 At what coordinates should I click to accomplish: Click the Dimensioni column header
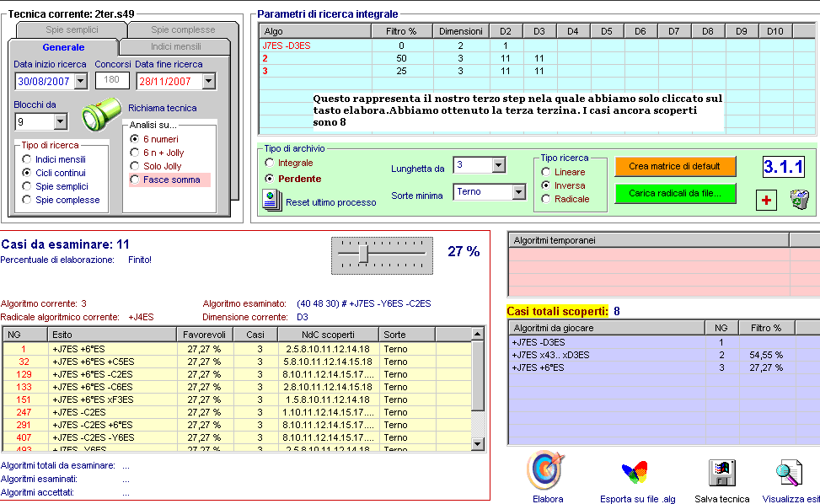[x=461, y=31]
